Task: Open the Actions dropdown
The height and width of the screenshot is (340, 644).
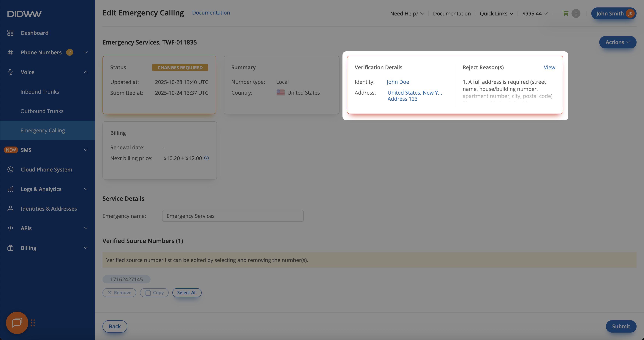Action: pos(618,42)
